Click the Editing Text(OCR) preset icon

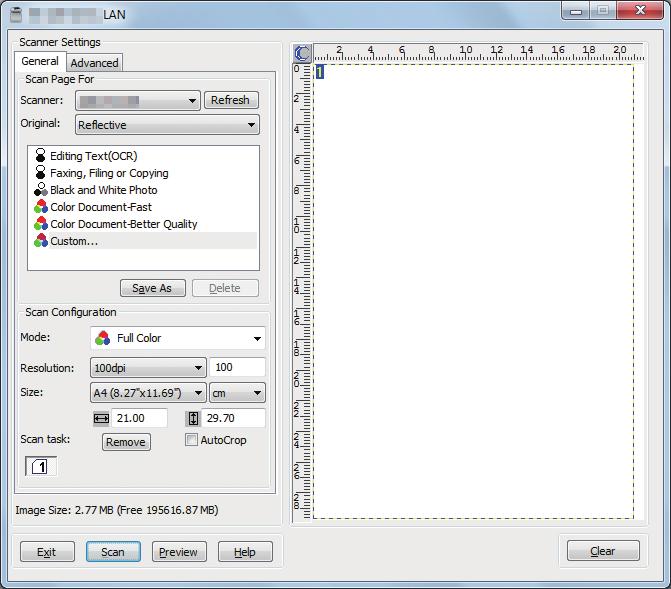coord(40,155)
